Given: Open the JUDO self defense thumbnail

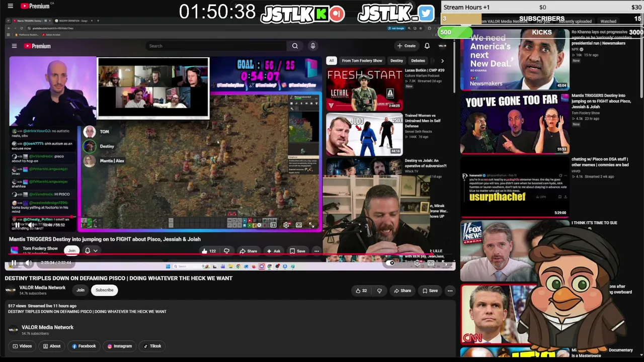Looking at the screenshot, I should (364, 134).
